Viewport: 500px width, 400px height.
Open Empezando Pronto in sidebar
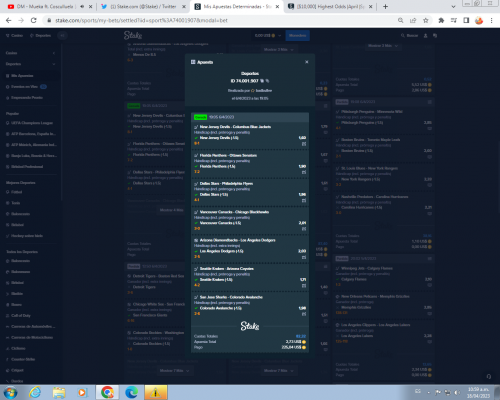(25, 98)
